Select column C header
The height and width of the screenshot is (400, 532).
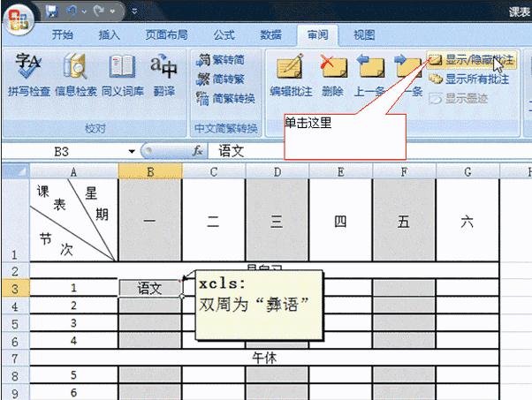click(213, 172)
